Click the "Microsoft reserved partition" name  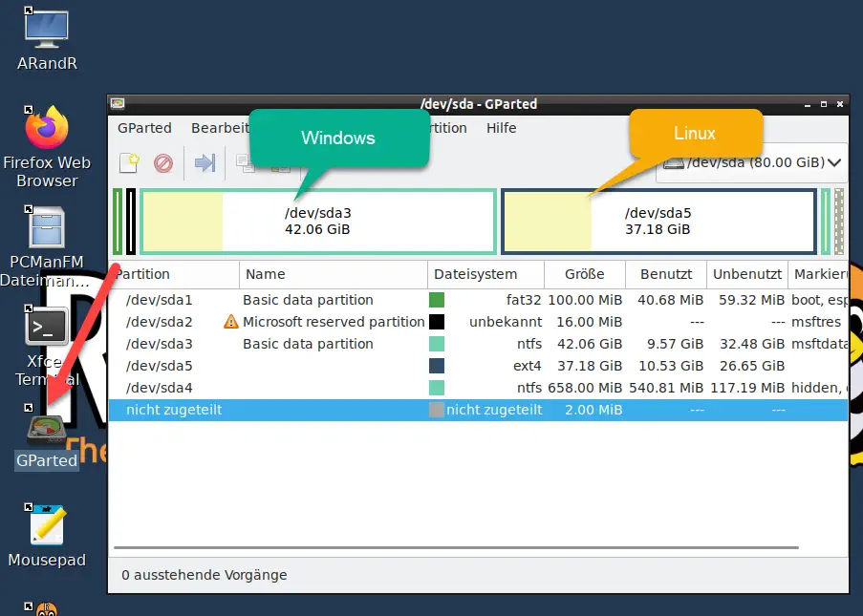334,322
